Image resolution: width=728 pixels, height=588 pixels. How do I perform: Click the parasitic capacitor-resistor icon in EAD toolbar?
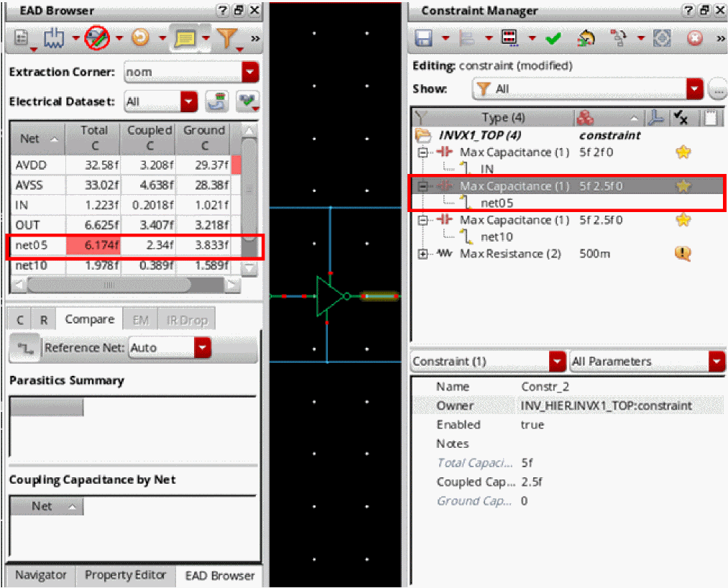coord(55,38)
